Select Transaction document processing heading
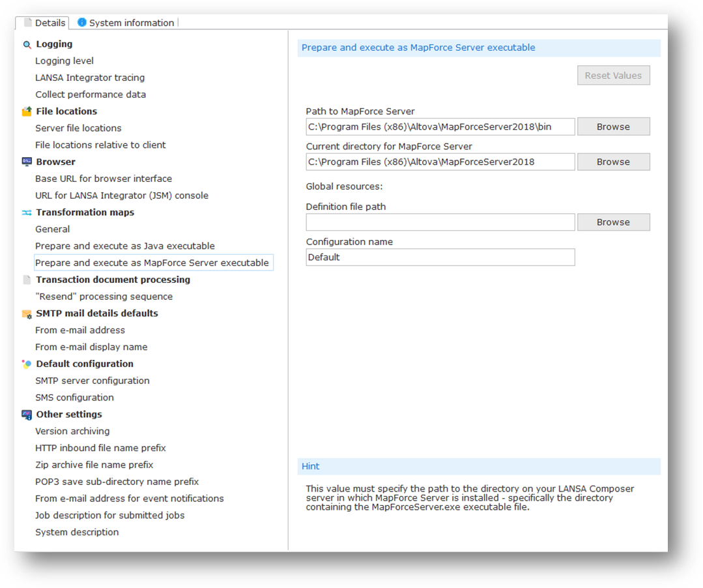 [x=113, y=280]
